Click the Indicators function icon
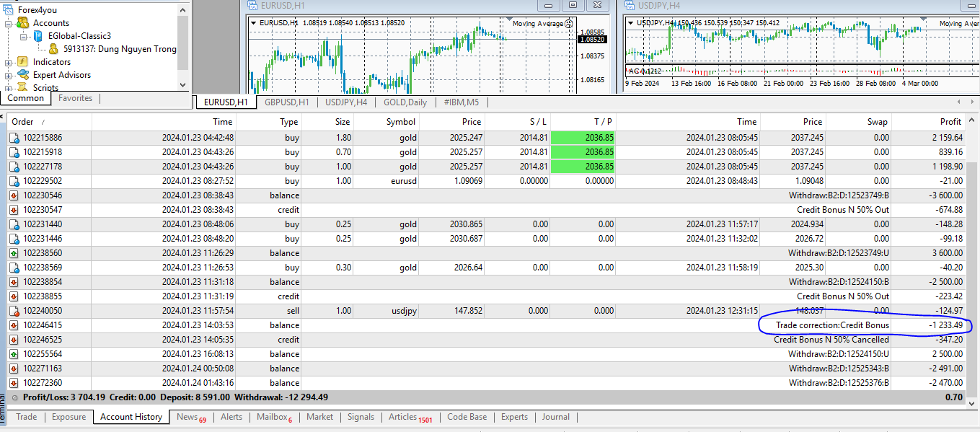This screenshot has width=980, height=432. [23, 62]
